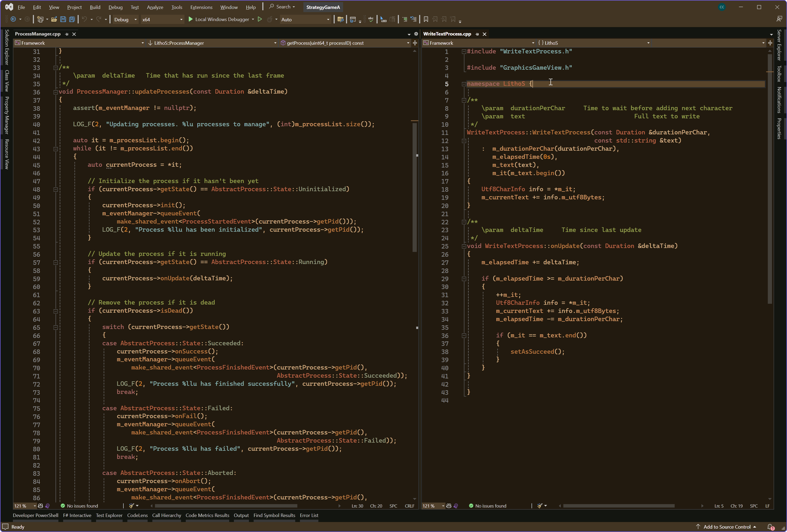Open the left editor's 121 % zoom dropdown
Viewport: 787px width, 532px height.
(34, 506)
